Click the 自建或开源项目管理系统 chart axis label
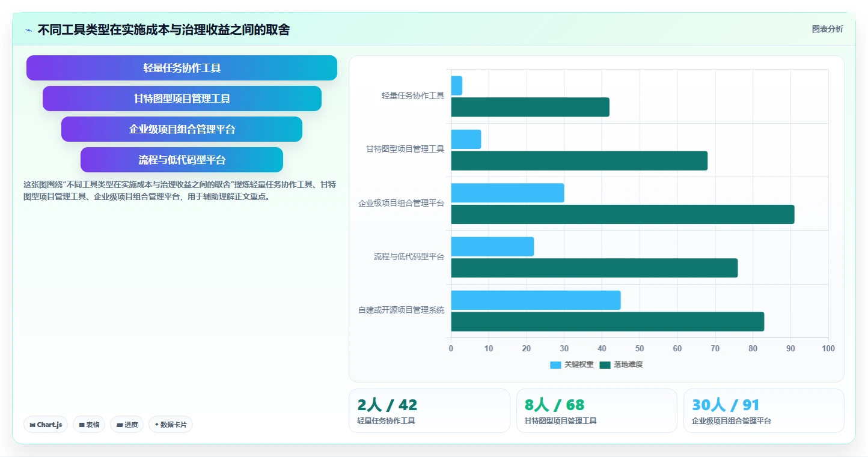868x457 pixels. click(x=402, y=310)
